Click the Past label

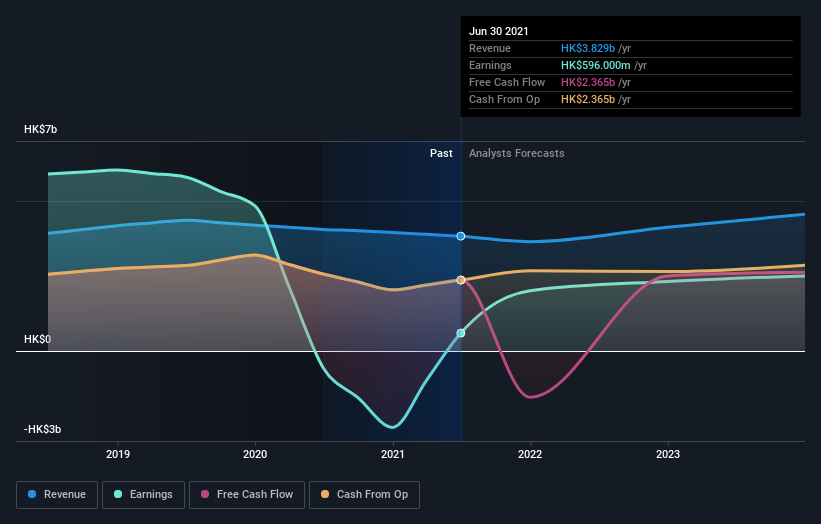pos(441,153)
